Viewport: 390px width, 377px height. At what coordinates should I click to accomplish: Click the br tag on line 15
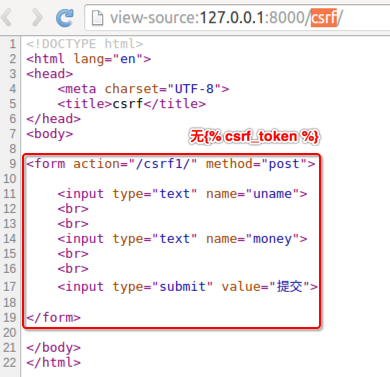coord(73,254)
